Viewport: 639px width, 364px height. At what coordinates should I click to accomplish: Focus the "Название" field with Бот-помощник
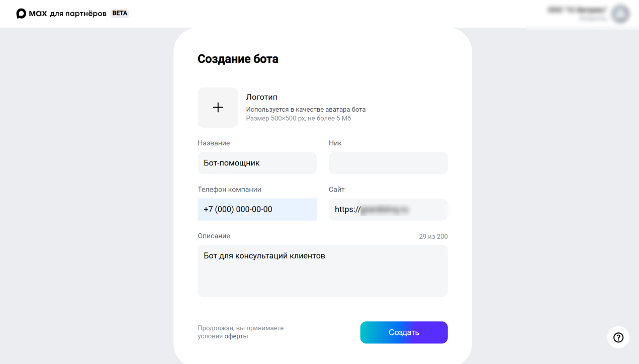257,163
